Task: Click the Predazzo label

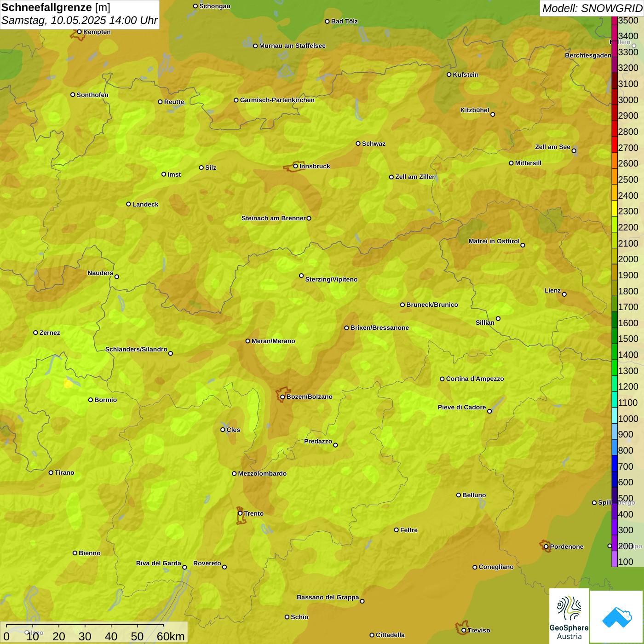Action: (x=318, y=441)
